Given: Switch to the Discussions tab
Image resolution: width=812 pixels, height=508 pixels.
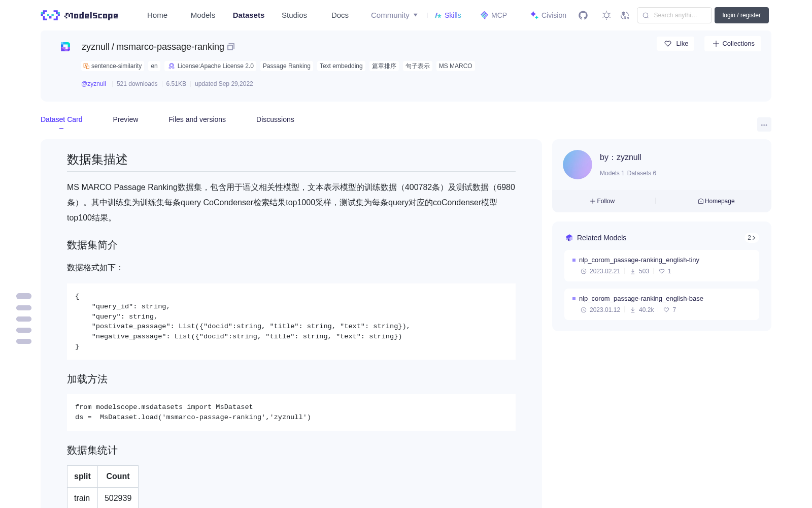Looking at the screenshot, I should pyautogui.click(x=275, y=119).
